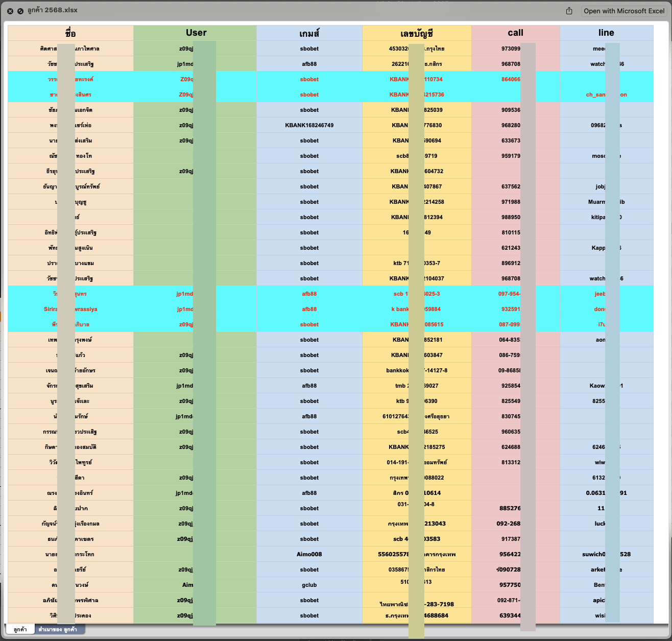This screenshot has height=641, width=672.
Task: Select the afb88 cell in the สิกร row
Action: 309,493
